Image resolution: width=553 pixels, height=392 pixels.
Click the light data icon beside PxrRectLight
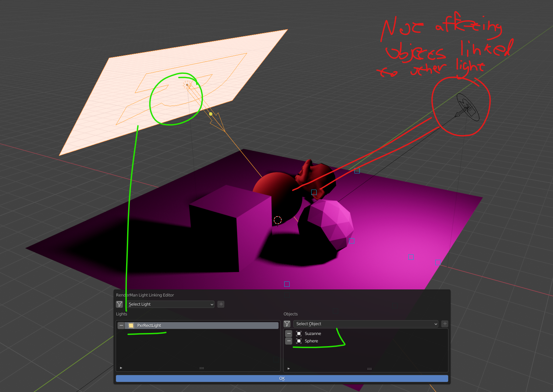(131, 325)
